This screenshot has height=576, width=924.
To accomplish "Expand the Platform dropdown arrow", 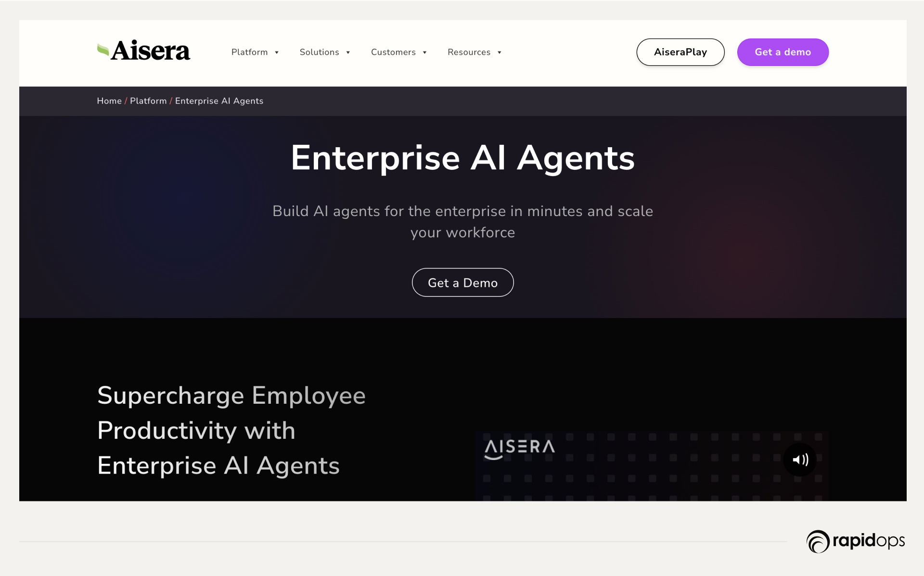I will click(x=277, y=52).
